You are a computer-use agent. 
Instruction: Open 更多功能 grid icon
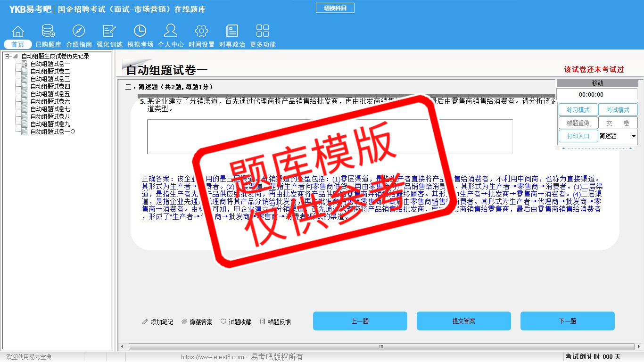coord(263,31)
